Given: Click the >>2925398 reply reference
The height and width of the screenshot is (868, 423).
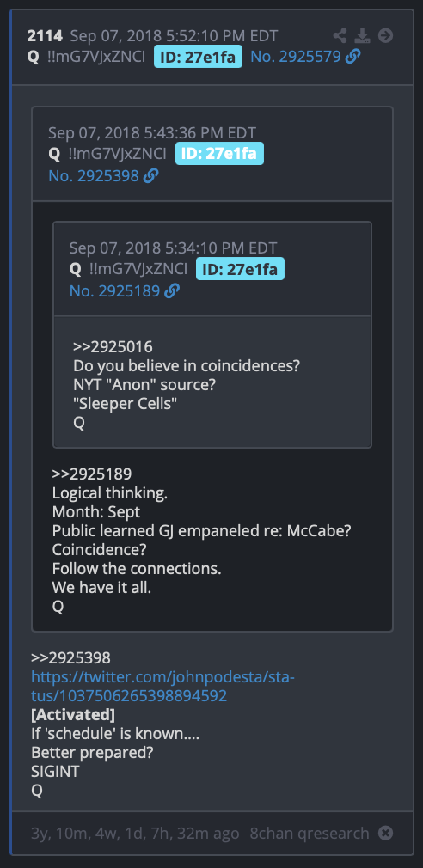Looking at the screenshot, I should point(70,657).
